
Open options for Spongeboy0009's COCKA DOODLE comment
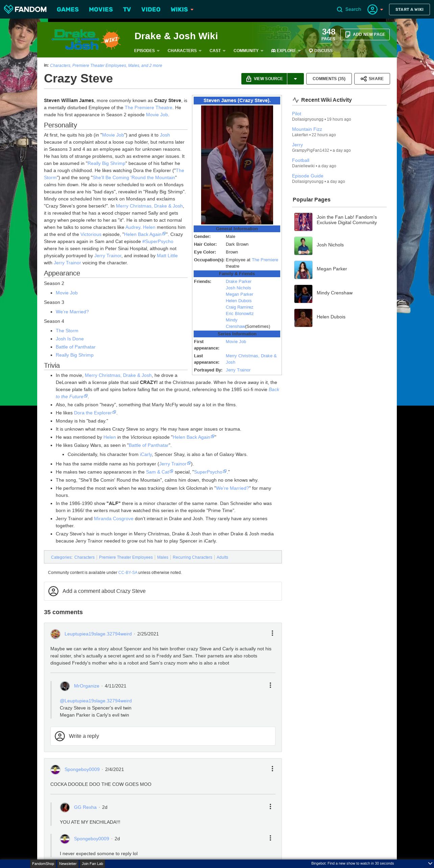(x=272, y=769)
